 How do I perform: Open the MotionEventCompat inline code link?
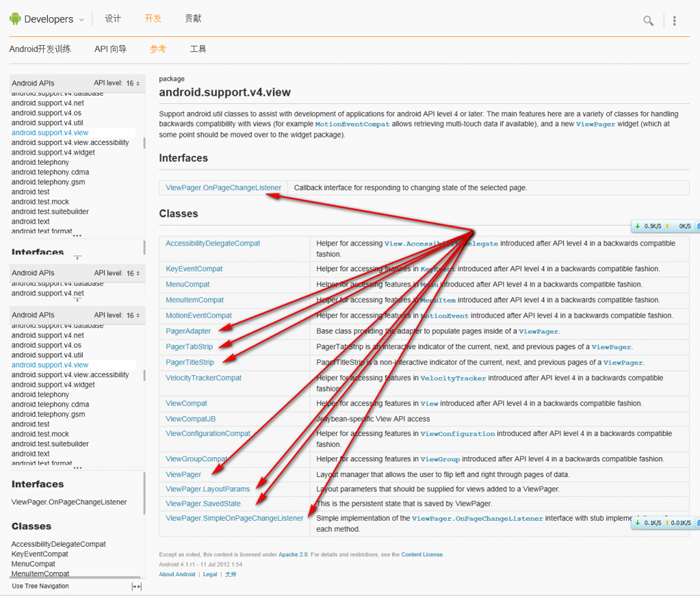click(352, 124)
